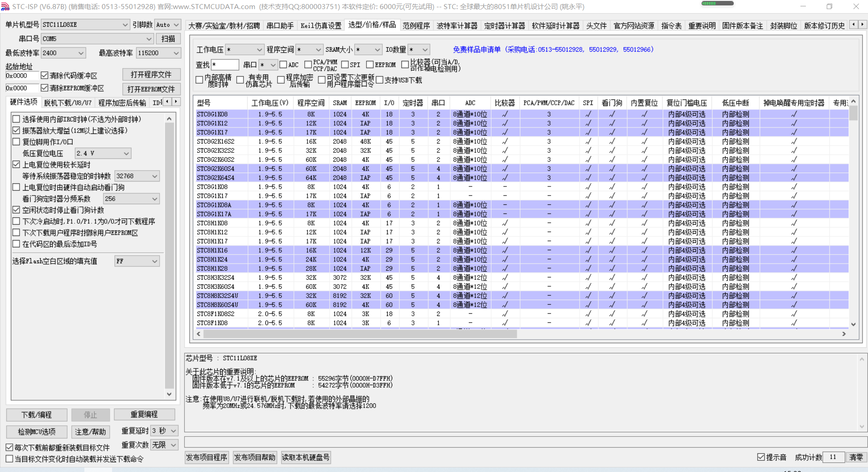
Task: Click the 读取本机硬盘号 button
Action: [306, 457]
